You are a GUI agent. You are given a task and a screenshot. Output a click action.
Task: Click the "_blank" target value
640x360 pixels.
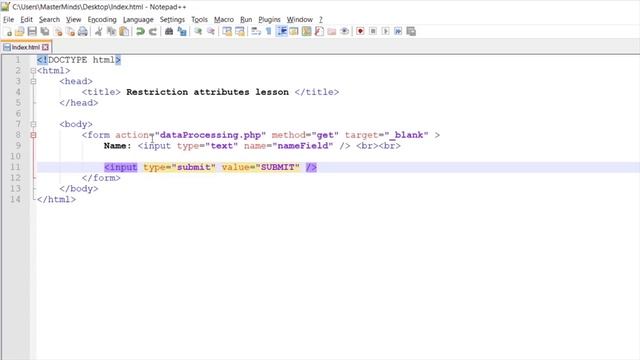click(406, 135)
